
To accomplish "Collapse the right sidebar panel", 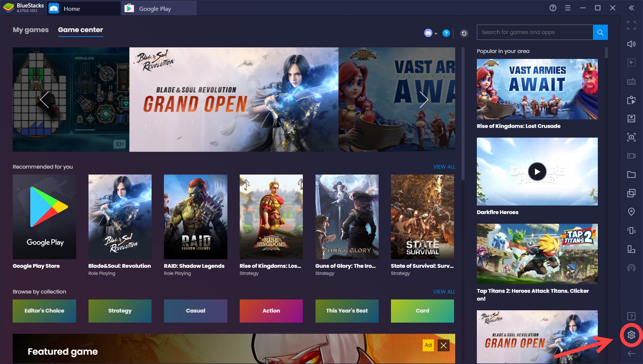I will pos(632,7).
